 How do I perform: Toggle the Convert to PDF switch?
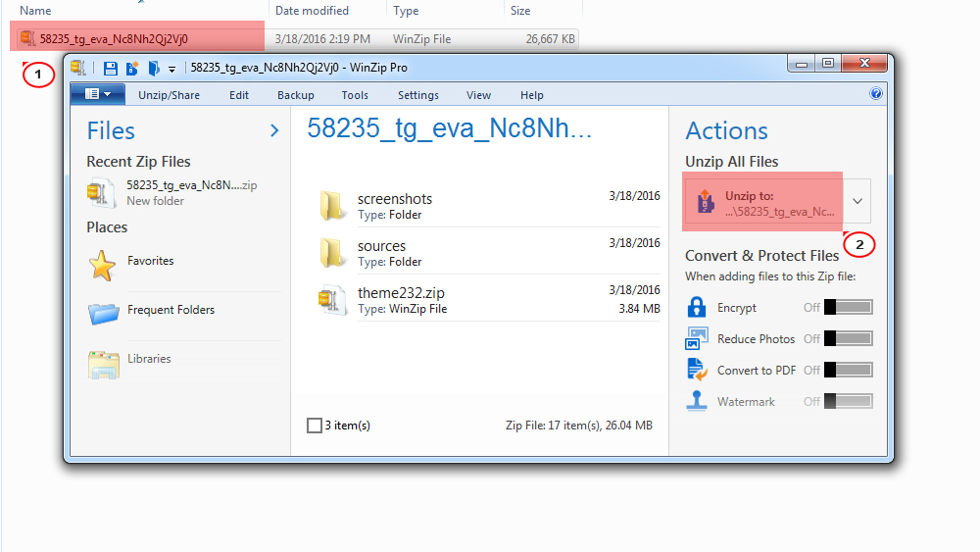[x=848, y=370]
